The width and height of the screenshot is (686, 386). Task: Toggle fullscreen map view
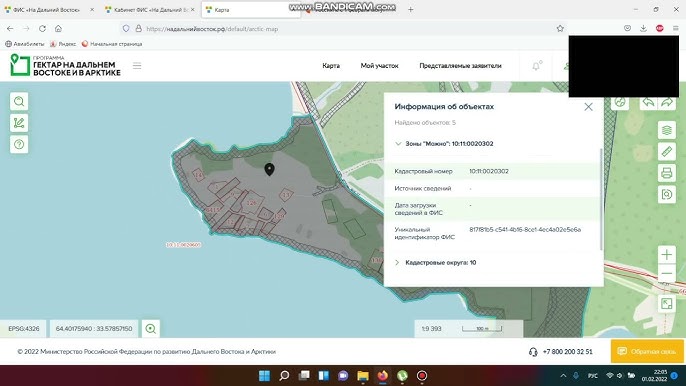(667, 303)
